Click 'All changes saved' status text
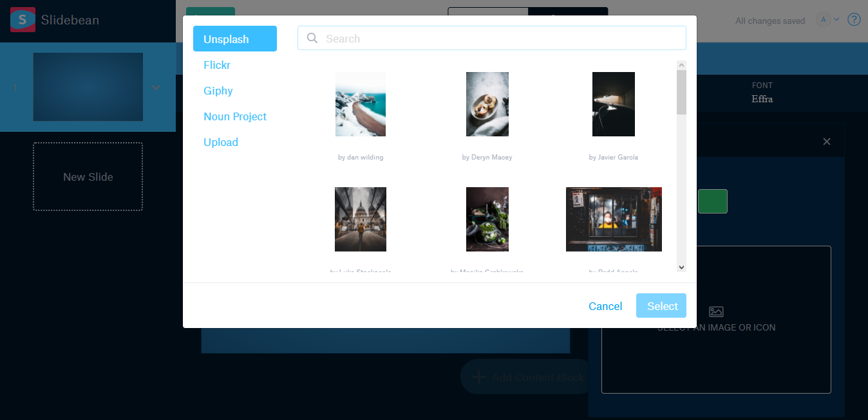868x420 pixels. pyautogui.click(x=770, y=21)
